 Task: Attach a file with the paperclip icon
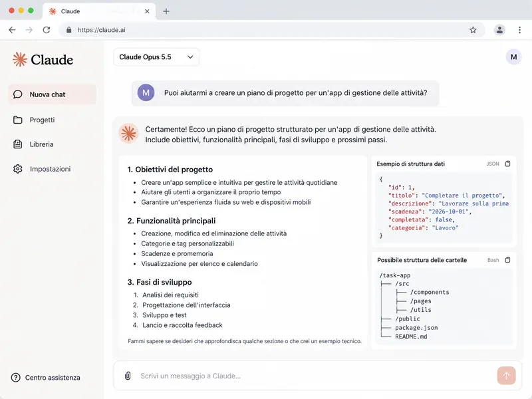(x=128, y=376)
